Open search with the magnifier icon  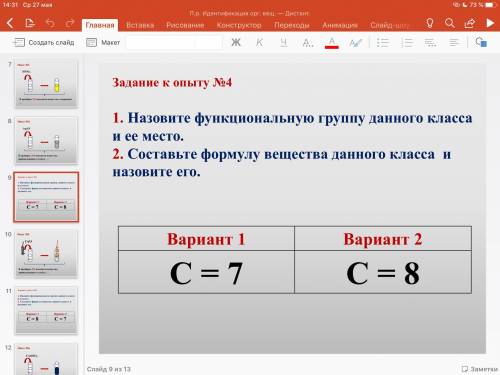coord(450,23)
